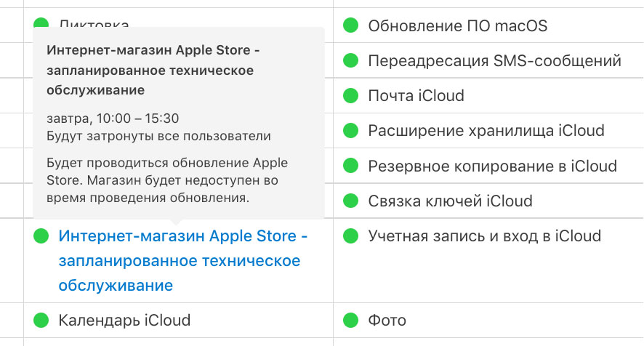
Task: Click the Резервное копирование в iCloud label
Action: tap(492, 166)
